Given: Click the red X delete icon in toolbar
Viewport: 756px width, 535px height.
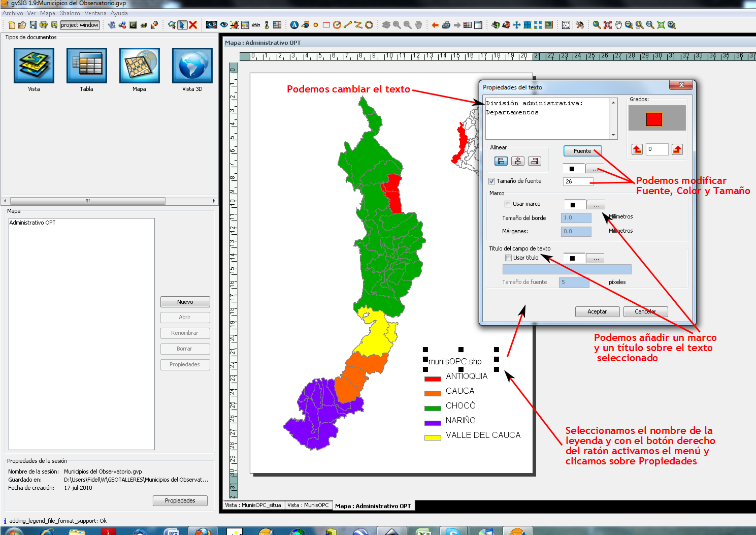Looking at the screenshot, I should [193, 25].
